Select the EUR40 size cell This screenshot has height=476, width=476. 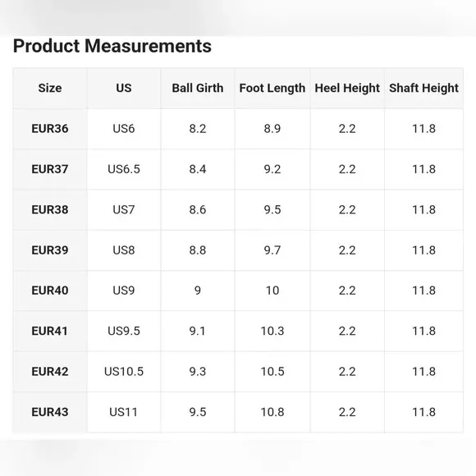50,291
